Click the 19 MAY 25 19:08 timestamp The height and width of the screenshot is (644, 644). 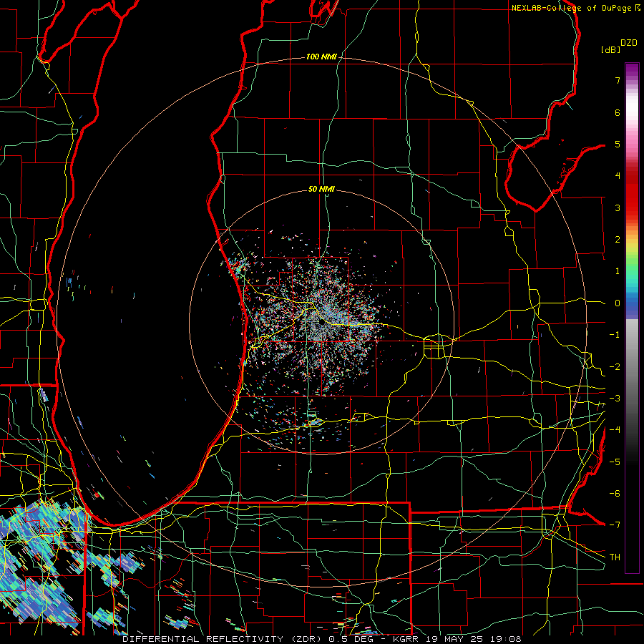(x=472, y=639)
